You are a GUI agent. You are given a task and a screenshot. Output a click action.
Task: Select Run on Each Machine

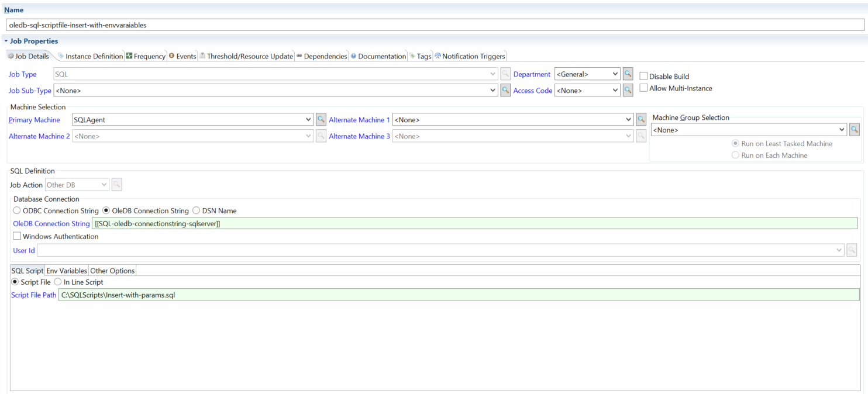point(735,155)
